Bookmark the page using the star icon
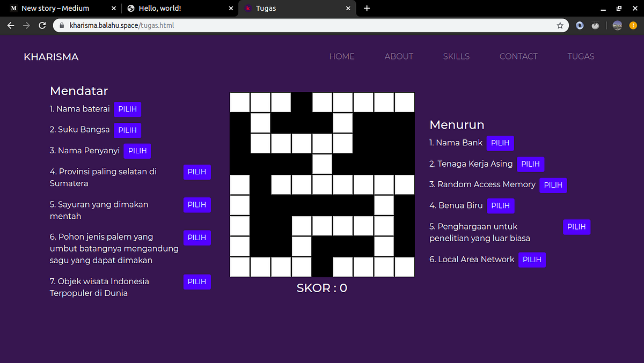The height and width of the screenshot is (363, 644). click(560, 25)
